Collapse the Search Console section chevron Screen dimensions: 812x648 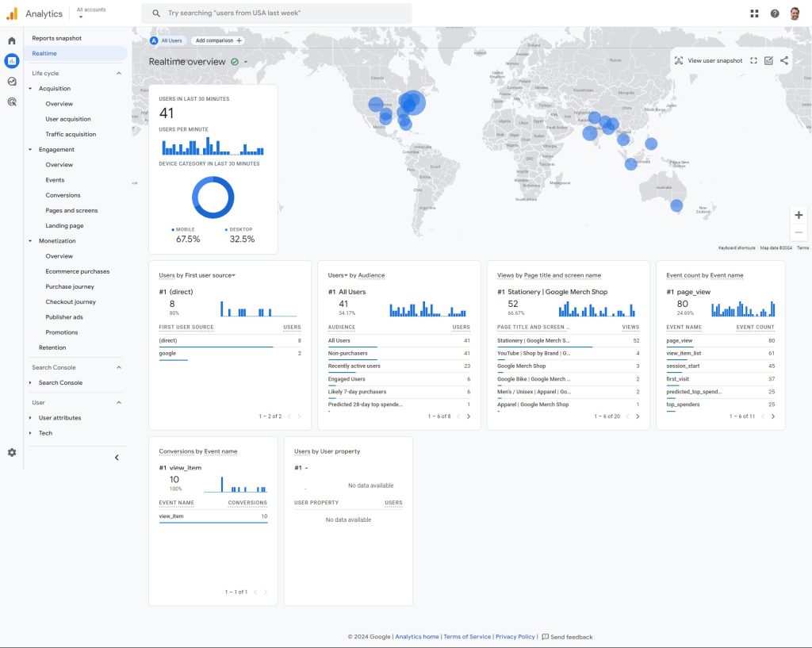point(119,368)
